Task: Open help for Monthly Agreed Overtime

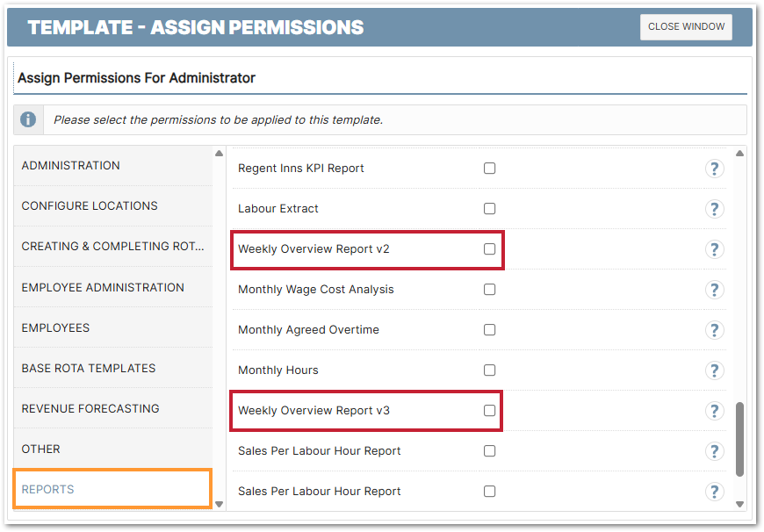Action: click(x=715, y=330)
